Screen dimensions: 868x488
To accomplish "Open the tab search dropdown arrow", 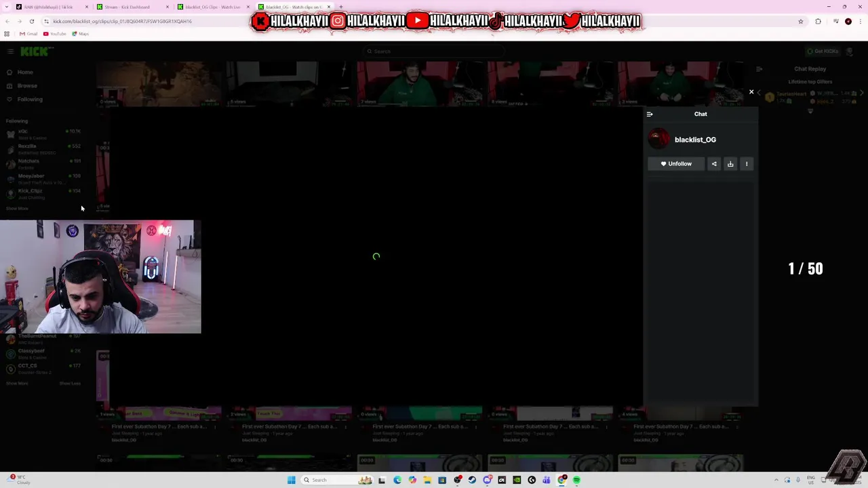I will point(5,7).
